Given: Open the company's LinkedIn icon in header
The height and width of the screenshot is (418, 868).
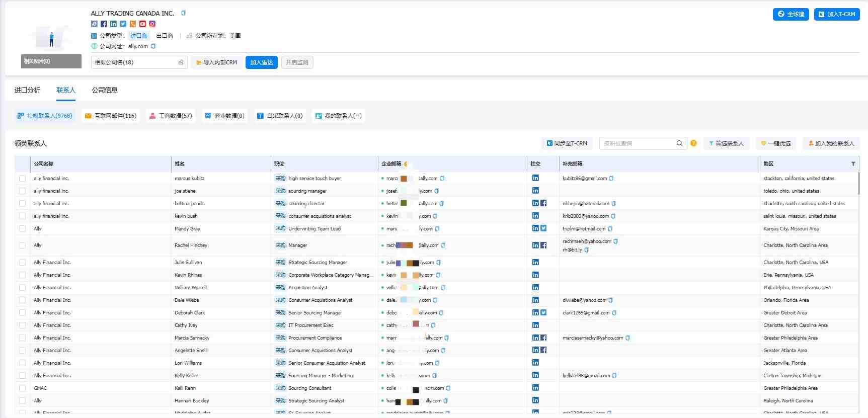Looking at the screenshot, I should pyautogui.click(x=113, y=24).
